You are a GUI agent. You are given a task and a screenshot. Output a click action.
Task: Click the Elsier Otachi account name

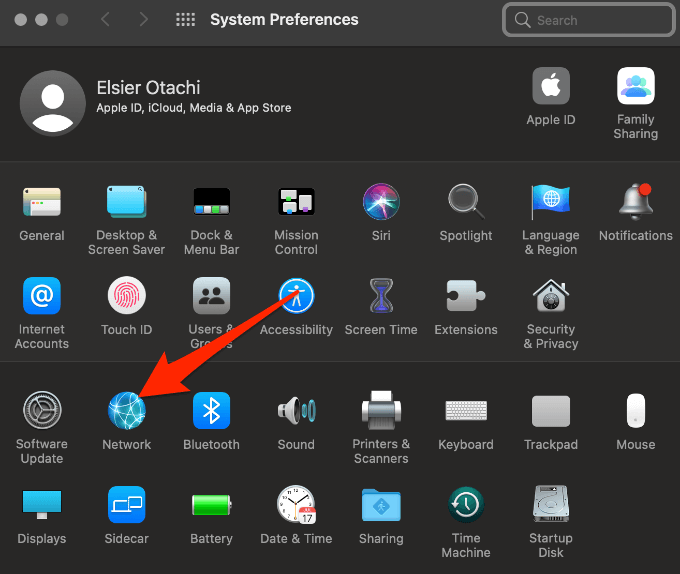[x=148, y=88]
